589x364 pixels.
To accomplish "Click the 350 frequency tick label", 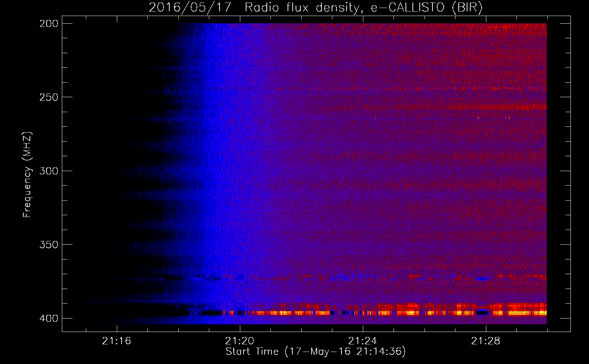I will pos(49,244).
